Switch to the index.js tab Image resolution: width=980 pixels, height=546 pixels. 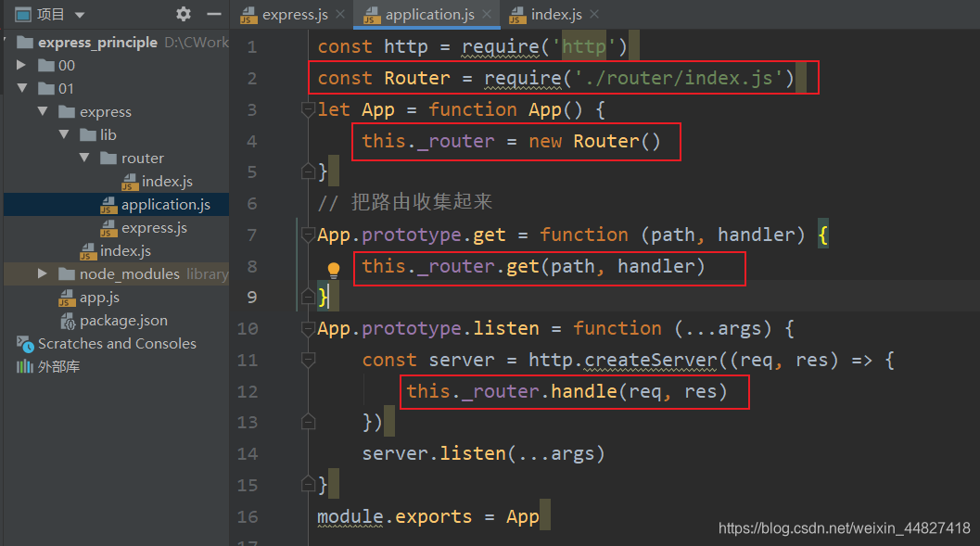pyautogui.click(x=556, y=15)
